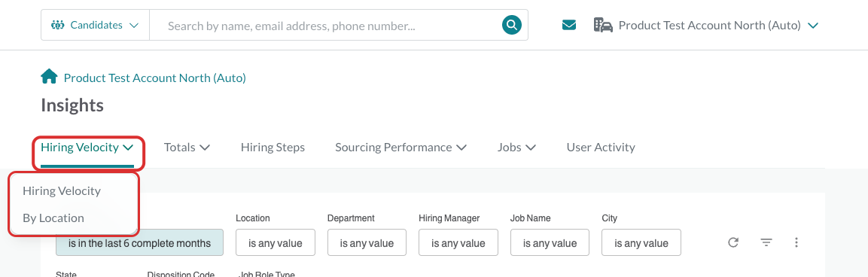Open the Location filter value field

[275, 242]
